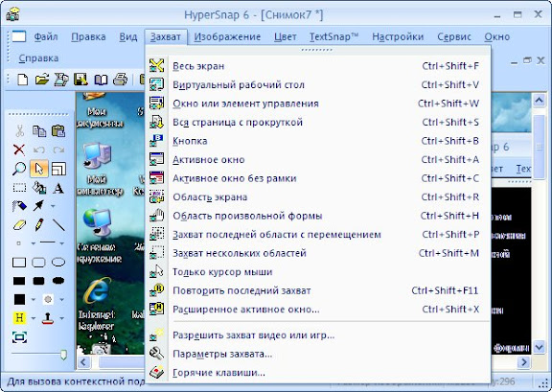552x392 pixels.
Task: Choose 'Повторить последний захват'
Action: (317, 290)
